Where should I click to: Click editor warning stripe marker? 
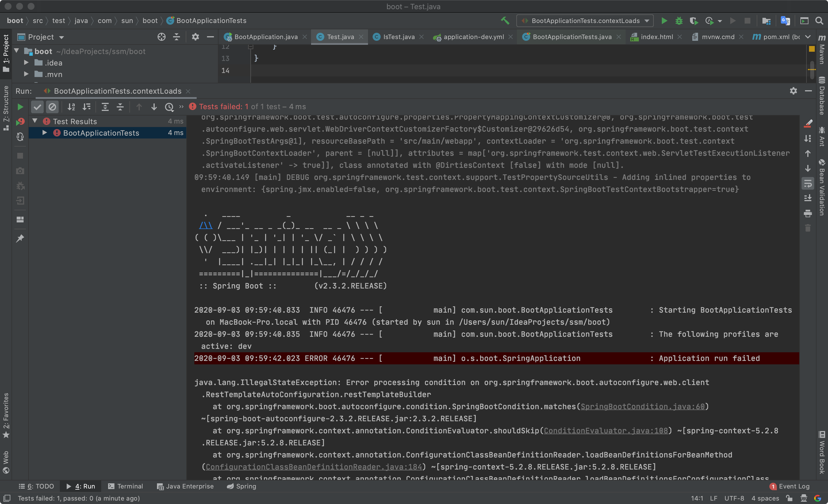coord(812,70)
